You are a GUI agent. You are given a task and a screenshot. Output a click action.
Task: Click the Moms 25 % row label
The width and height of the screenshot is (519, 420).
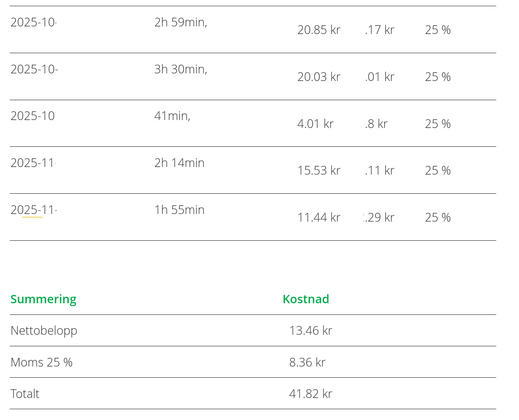pyautogui.click(x=42, y=362)
